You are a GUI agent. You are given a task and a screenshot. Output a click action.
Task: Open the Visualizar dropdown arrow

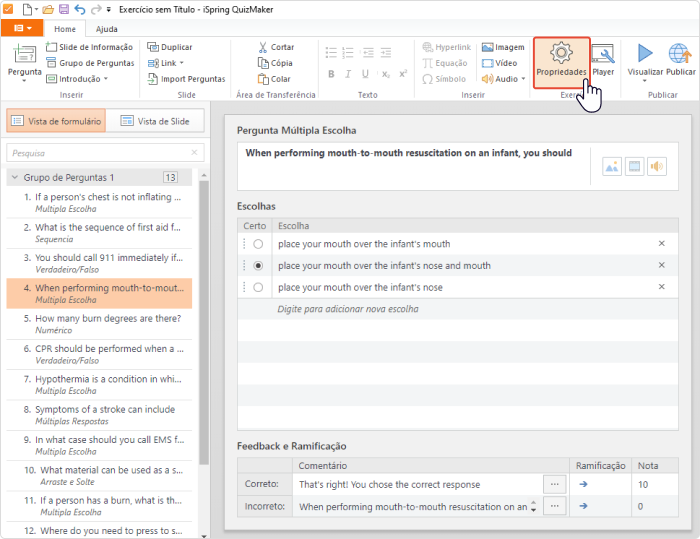645,81
